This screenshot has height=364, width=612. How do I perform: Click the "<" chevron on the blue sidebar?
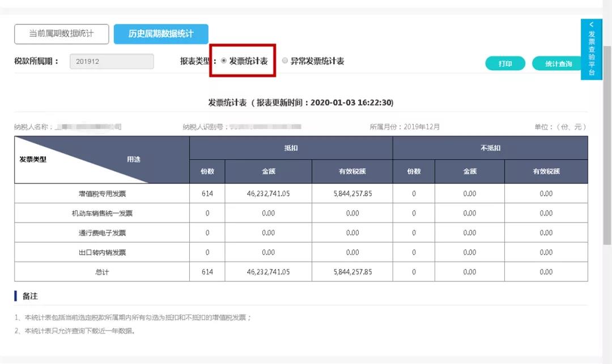(592, 24)
